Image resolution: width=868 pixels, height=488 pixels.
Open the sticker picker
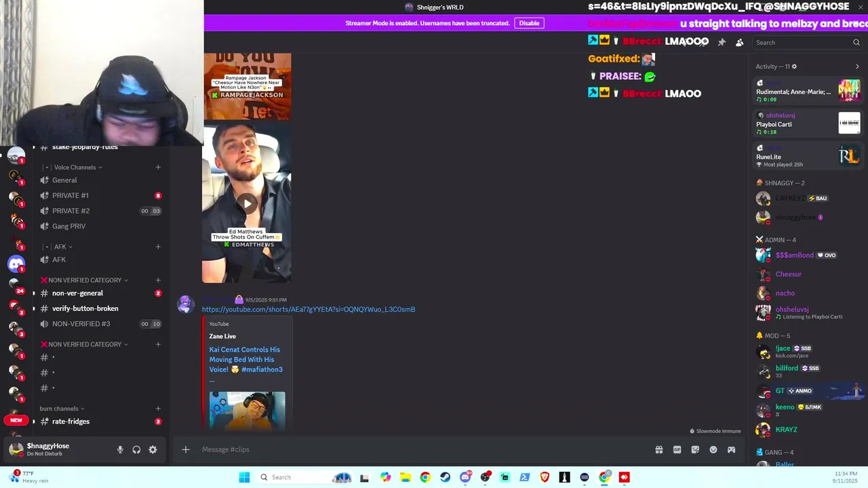pyautogui.click(x=695, y=449)
